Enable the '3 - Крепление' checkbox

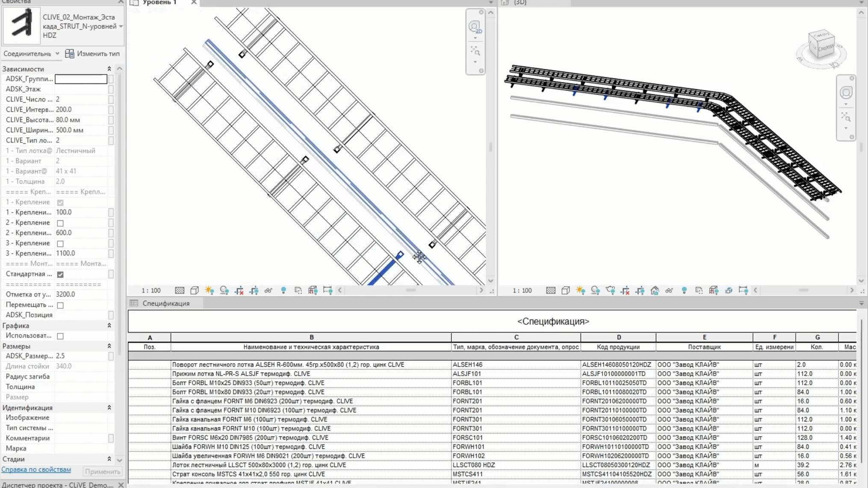pos(60,243)
